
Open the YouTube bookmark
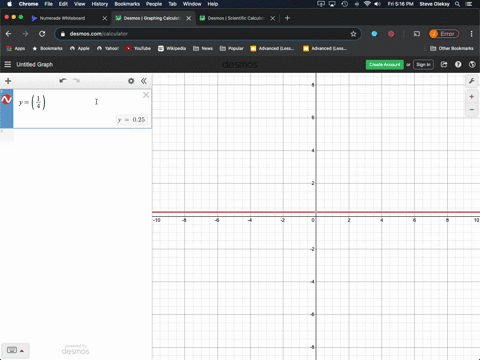138,48
